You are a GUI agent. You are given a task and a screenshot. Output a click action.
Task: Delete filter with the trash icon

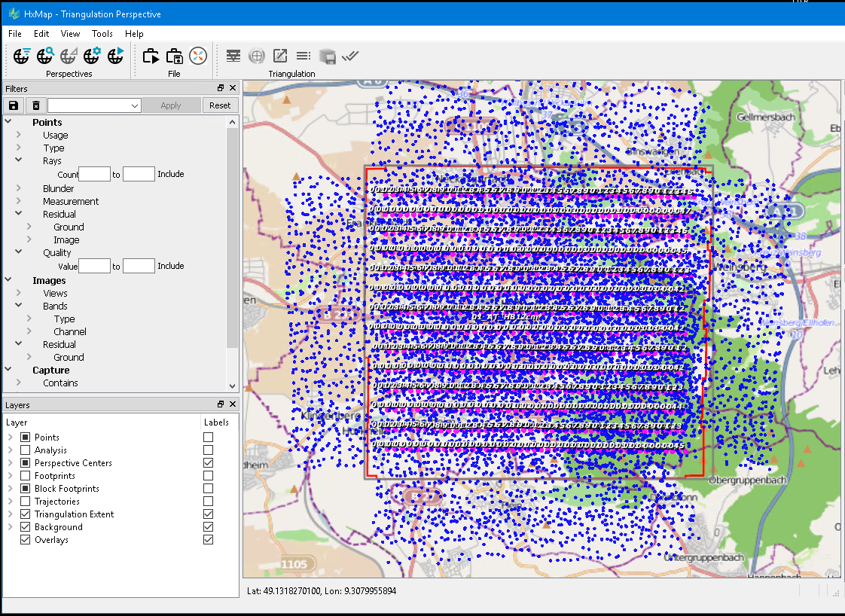click(x=35, y=105)
